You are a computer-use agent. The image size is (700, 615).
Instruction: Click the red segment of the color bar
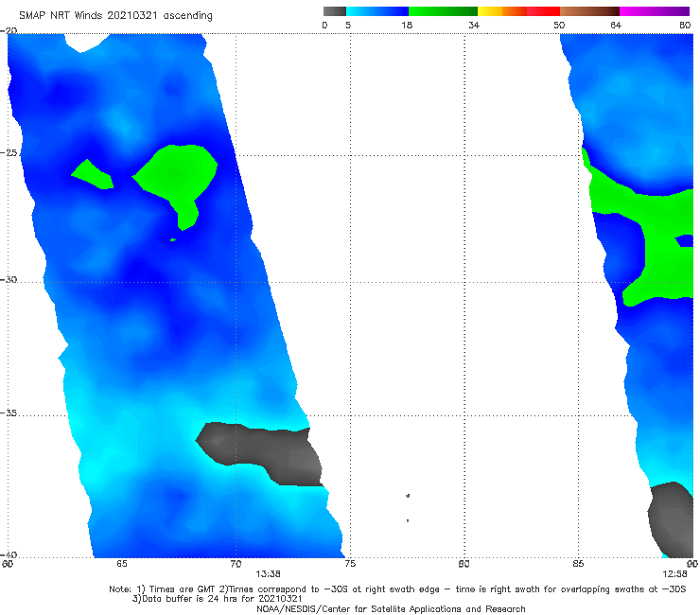(543, 11)
